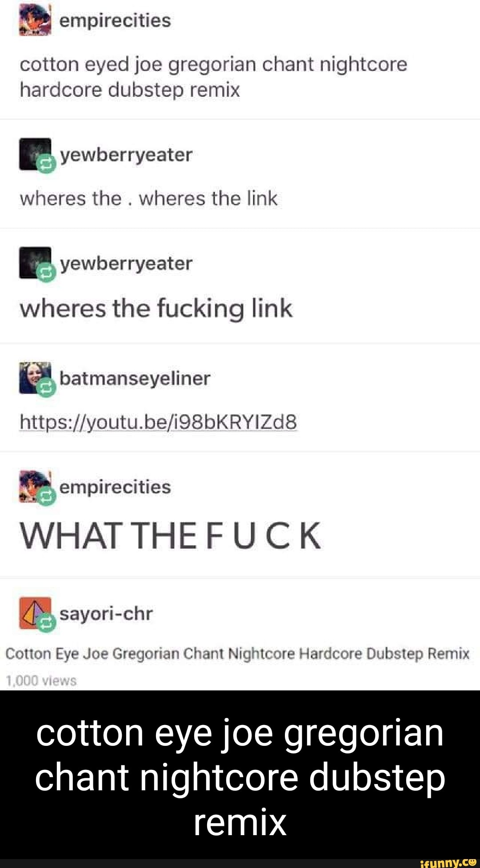Click the 1,000 views count
This screenshot has height=868, width=480.
[41, 681]
